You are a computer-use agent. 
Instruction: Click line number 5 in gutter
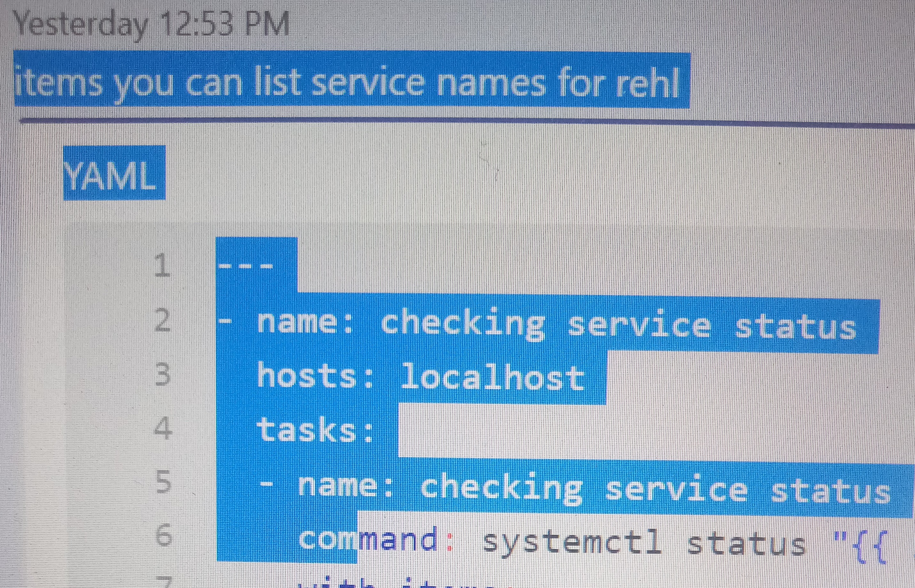(163, 482)
